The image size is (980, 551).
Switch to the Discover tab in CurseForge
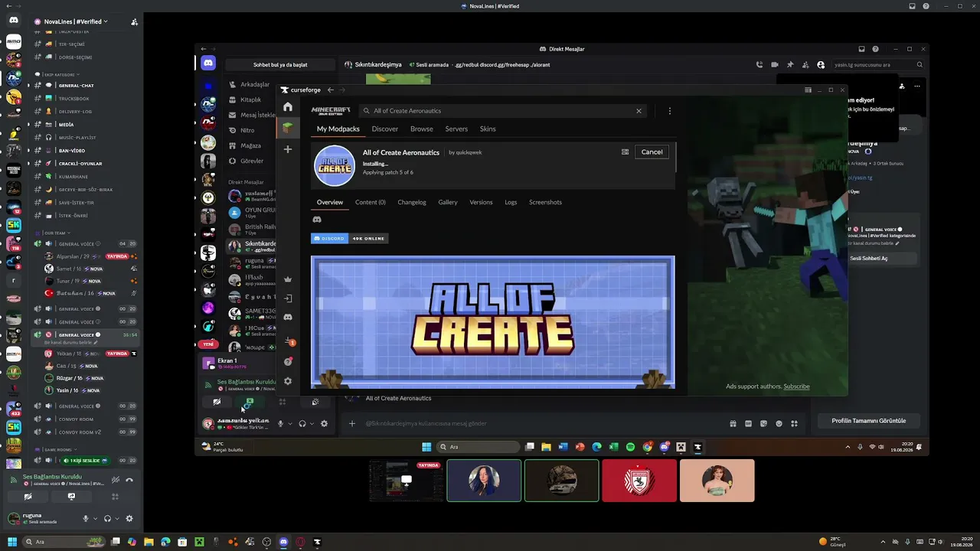pyautogui.click(x=385, y=129)
